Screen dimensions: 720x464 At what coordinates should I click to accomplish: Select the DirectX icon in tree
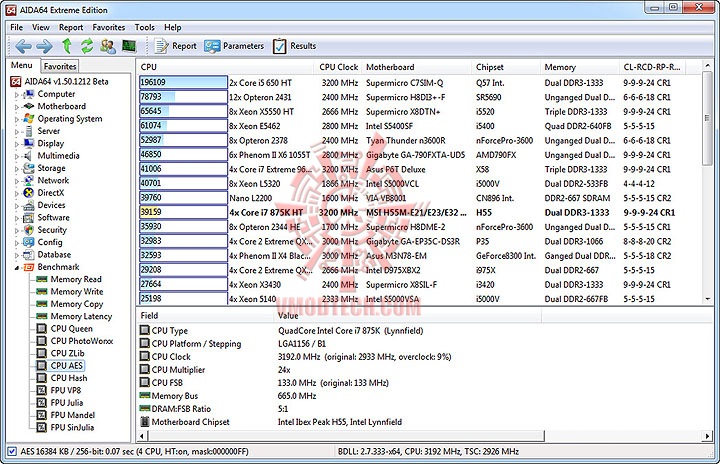point(29,193)
